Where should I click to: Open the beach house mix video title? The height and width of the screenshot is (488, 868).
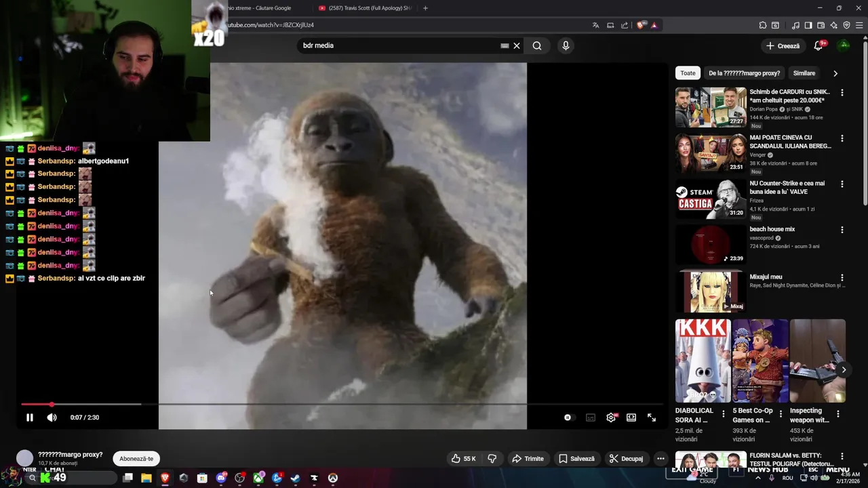772,229
